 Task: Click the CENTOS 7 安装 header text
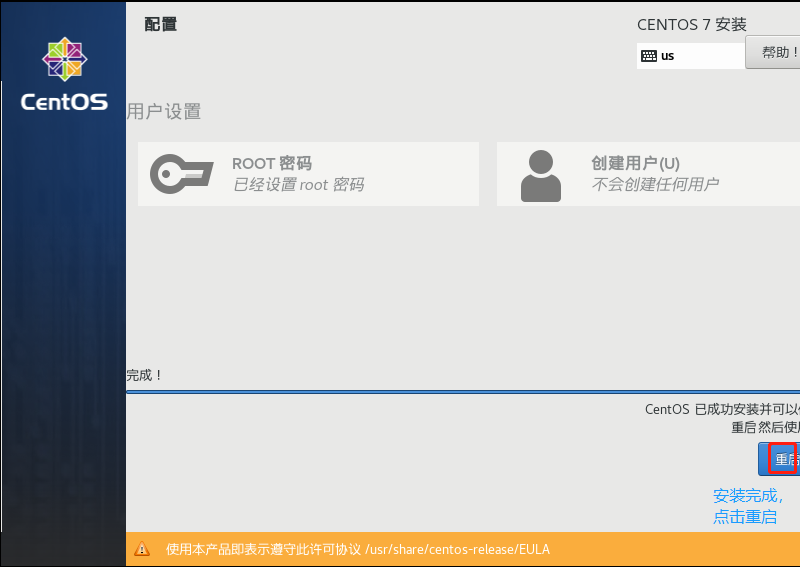pyautogui.click(x=691, y=25)
